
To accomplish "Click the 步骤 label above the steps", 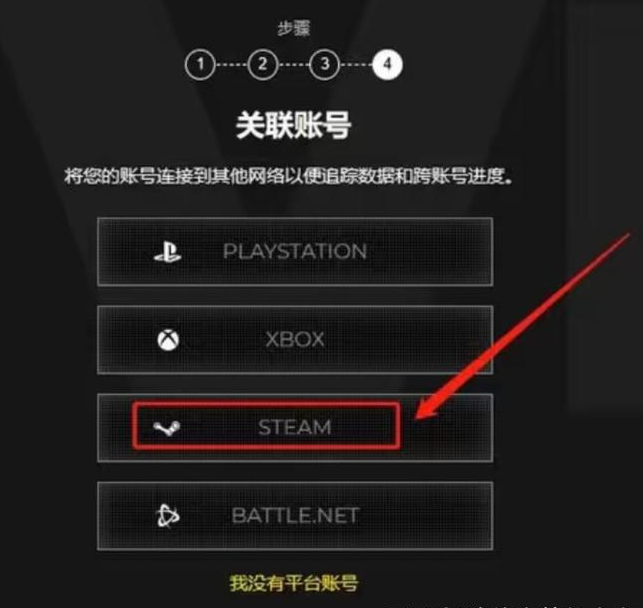I will point(294,29).
